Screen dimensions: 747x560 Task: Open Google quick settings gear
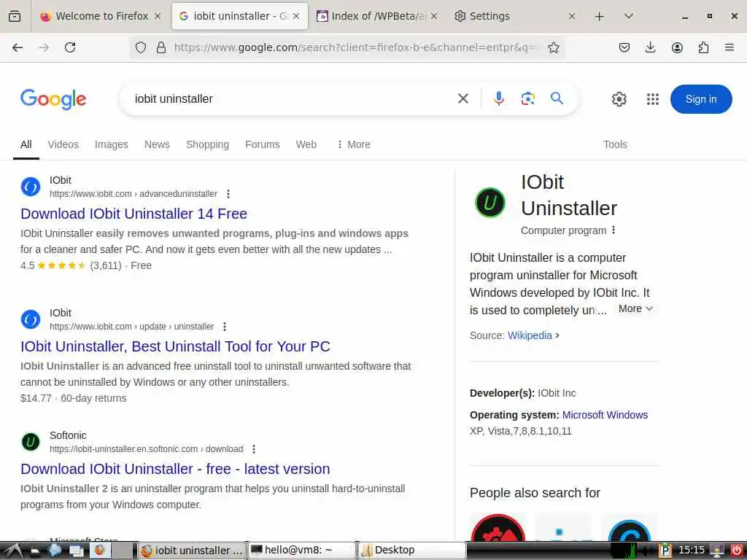[x=619, y=99]
